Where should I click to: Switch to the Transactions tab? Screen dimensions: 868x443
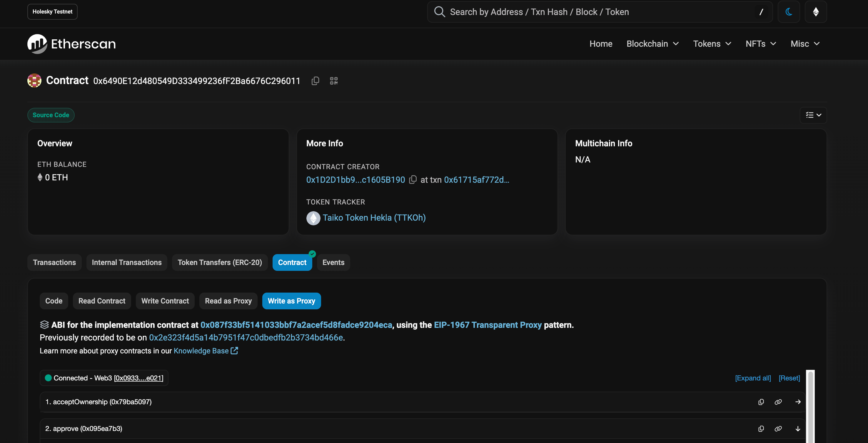tap(54, 262)
